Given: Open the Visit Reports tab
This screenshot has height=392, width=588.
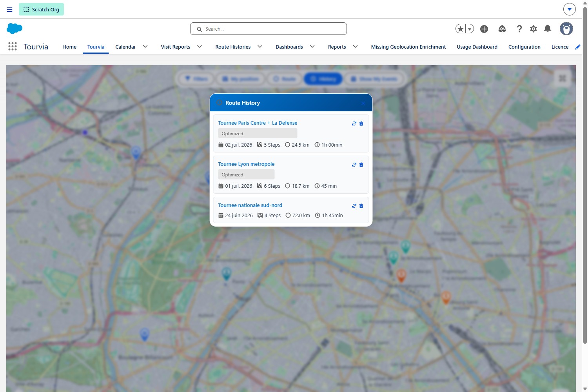Looking at the screenshot, I should (175, 47).
